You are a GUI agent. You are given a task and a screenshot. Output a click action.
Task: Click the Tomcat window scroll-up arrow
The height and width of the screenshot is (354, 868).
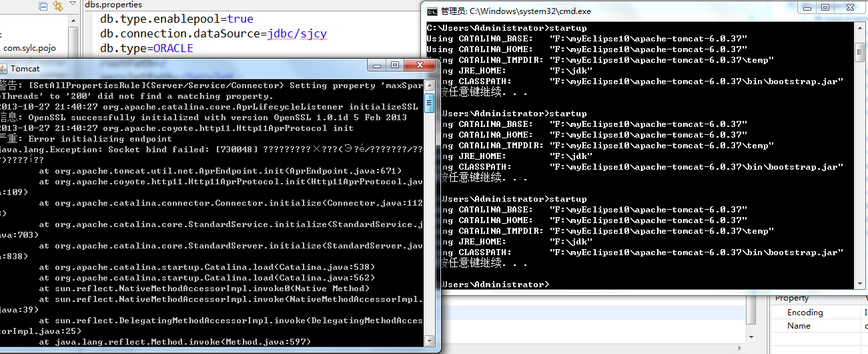coord(429,85)
